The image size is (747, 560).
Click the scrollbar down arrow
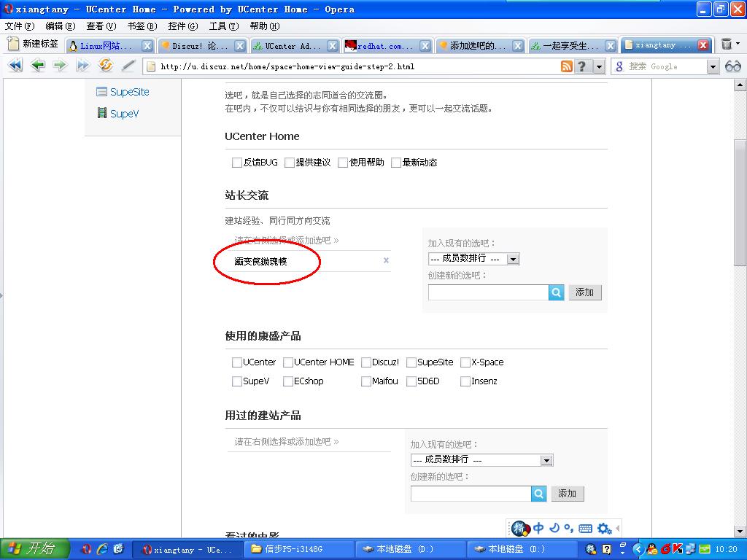[x=740, y=531]
